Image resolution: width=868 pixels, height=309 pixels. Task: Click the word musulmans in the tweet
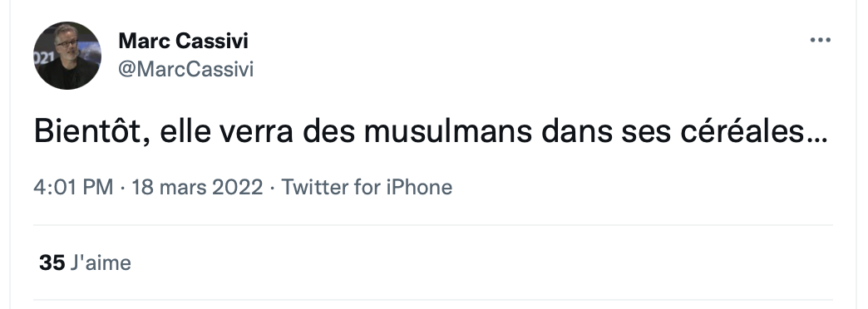[x=448, y=131]
